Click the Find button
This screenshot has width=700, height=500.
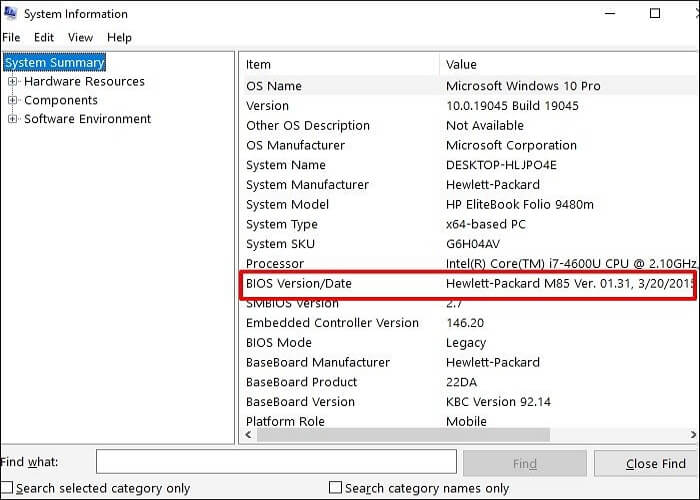point(524,463)
